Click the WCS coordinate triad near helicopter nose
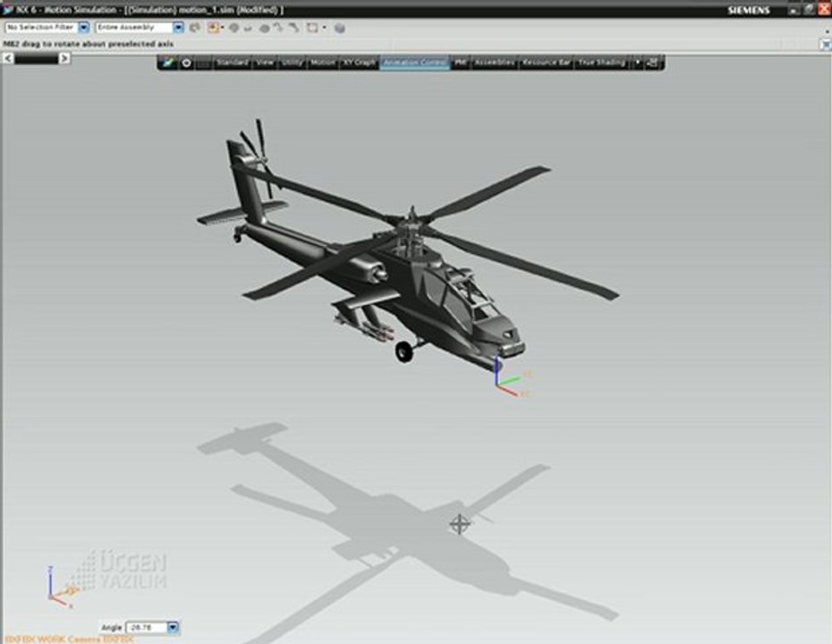The image size is (832, 644). [x=509, y=378]
